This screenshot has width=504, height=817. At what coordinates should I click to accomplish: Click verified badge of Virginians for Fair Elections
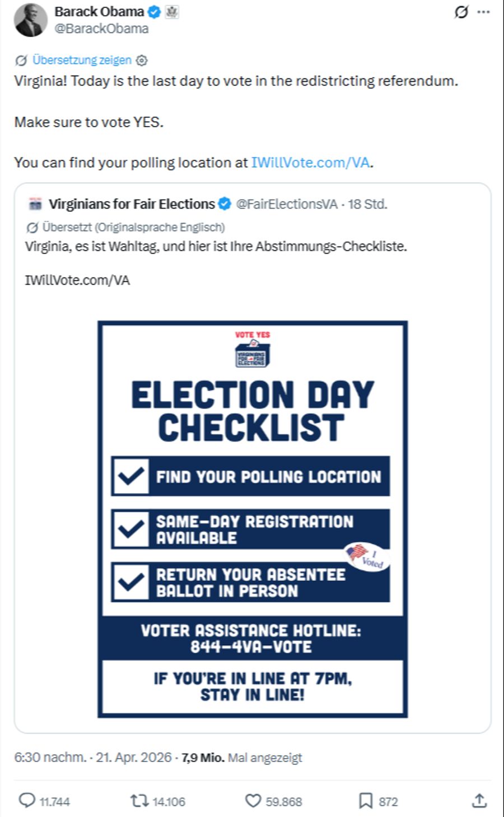click(225, 204)
